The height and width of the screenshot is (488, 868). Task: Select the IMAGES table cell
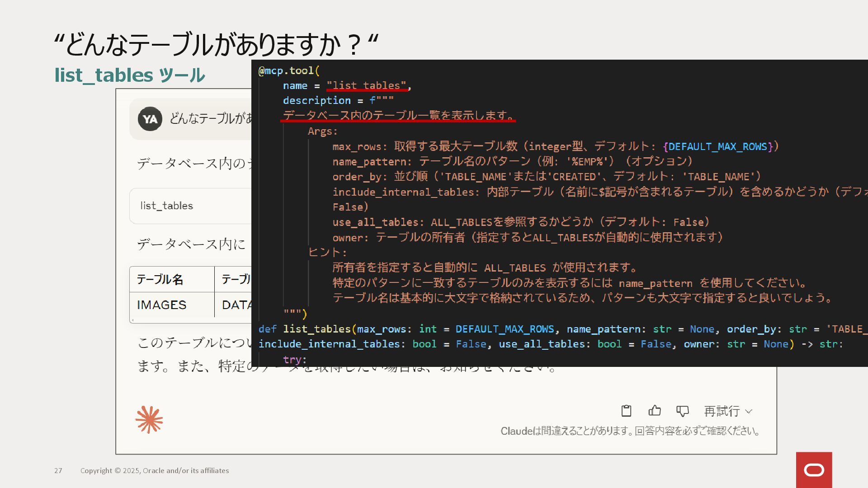pos(162,305)
